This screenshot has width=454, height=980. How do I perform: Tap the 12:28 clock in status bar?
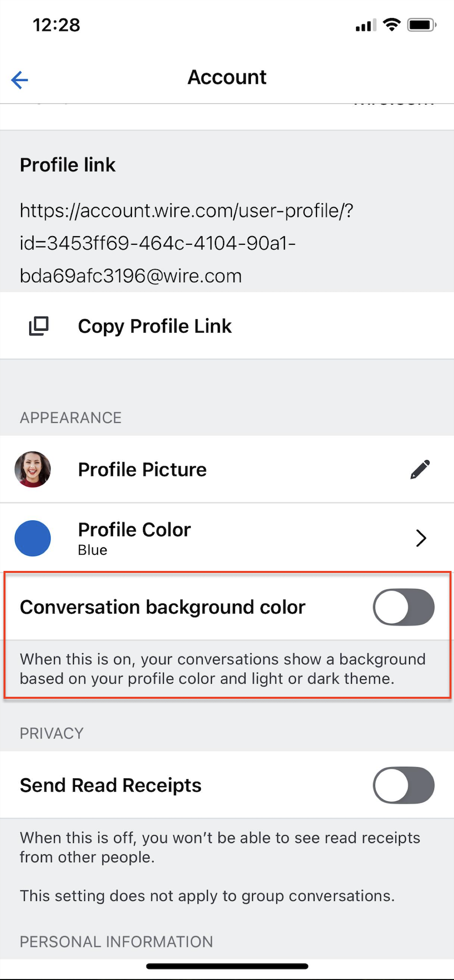56,25
